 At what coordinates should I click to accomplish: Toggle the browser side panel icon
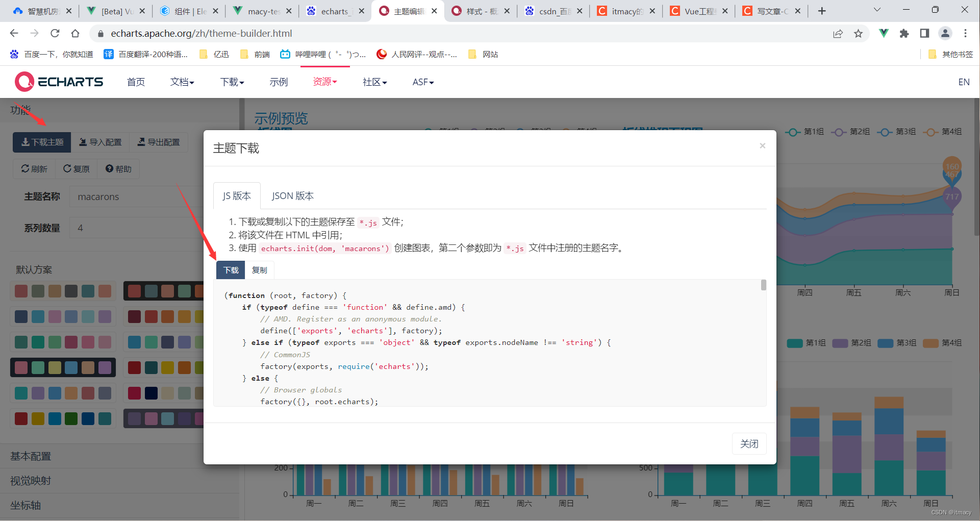coord(924,33)
